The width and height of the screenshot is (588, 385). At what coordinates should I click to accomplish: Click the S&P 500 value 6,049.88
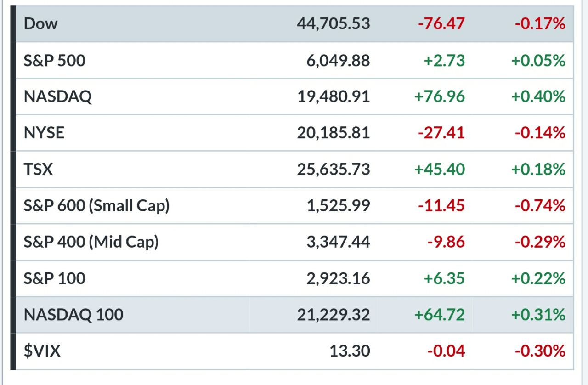[x=339, y=60]
